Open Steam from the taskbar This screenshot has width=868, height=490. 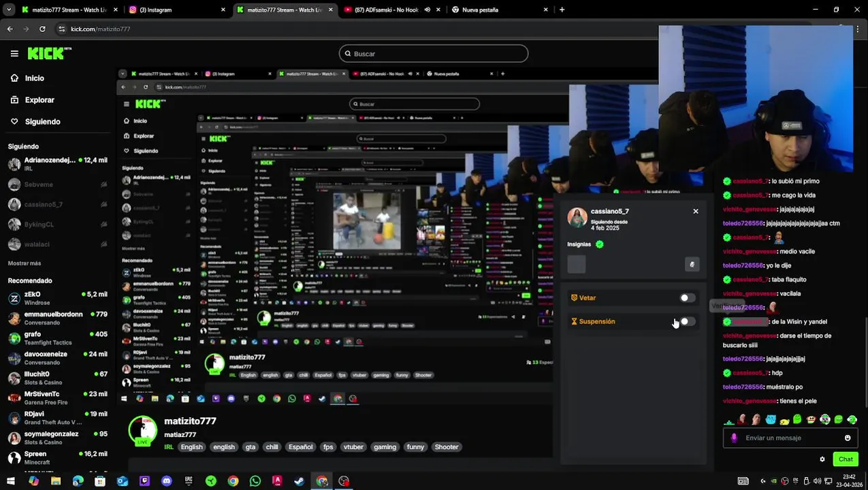tap(300, 481)
